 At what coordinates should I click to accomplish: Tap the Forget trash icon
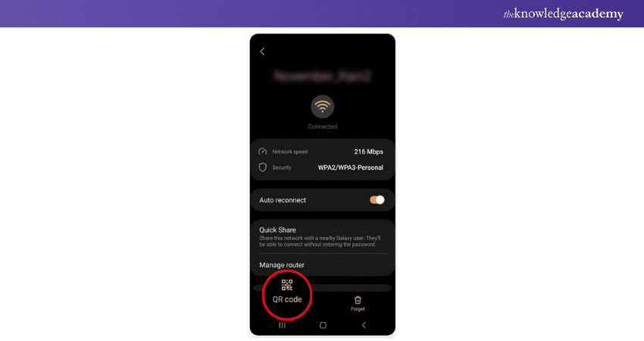point(358,300)
